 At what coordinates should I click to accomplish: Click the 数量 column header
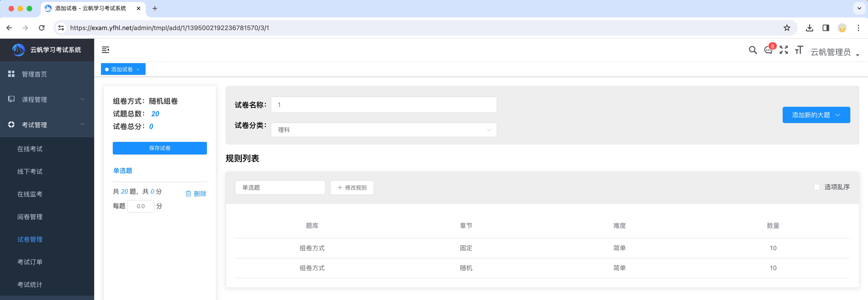click(x=773, y=226)
